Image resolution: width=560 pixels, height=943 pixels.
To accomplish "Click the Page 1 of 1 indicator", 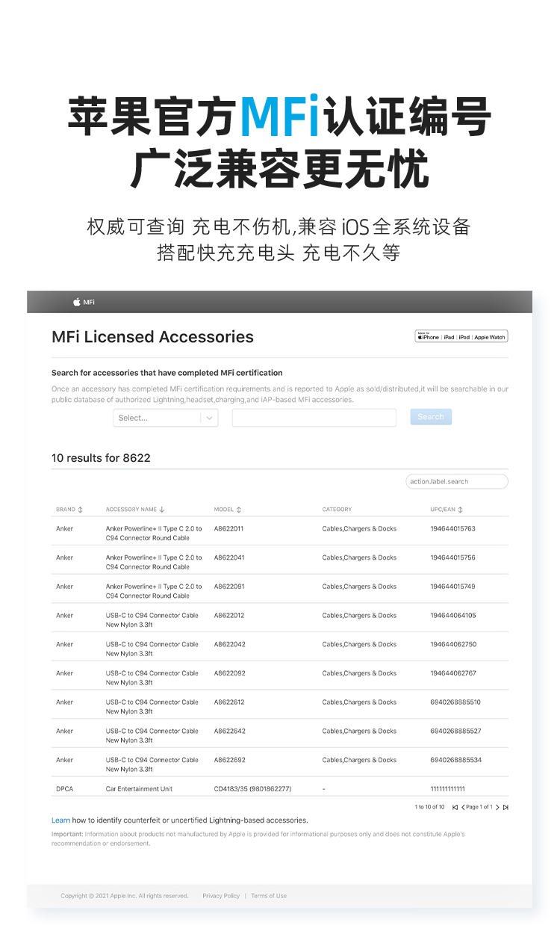I will click(x=480, y=807).
